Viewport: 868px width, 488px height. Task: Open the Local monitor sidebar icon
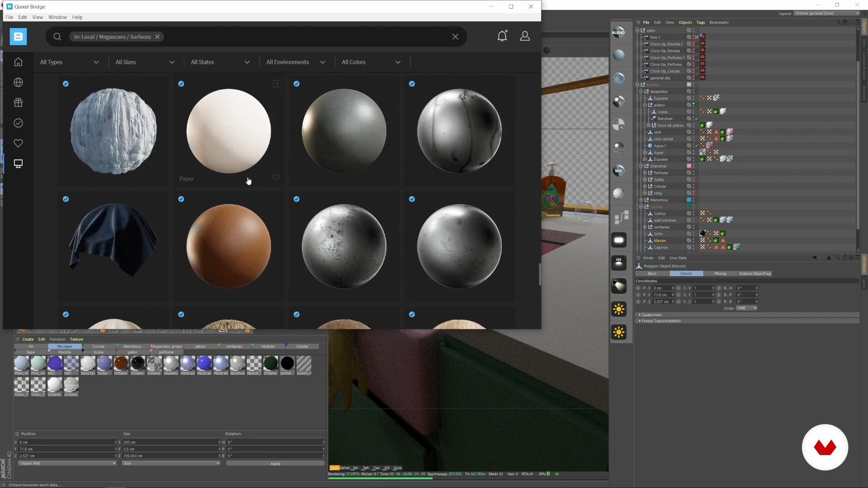18,164
